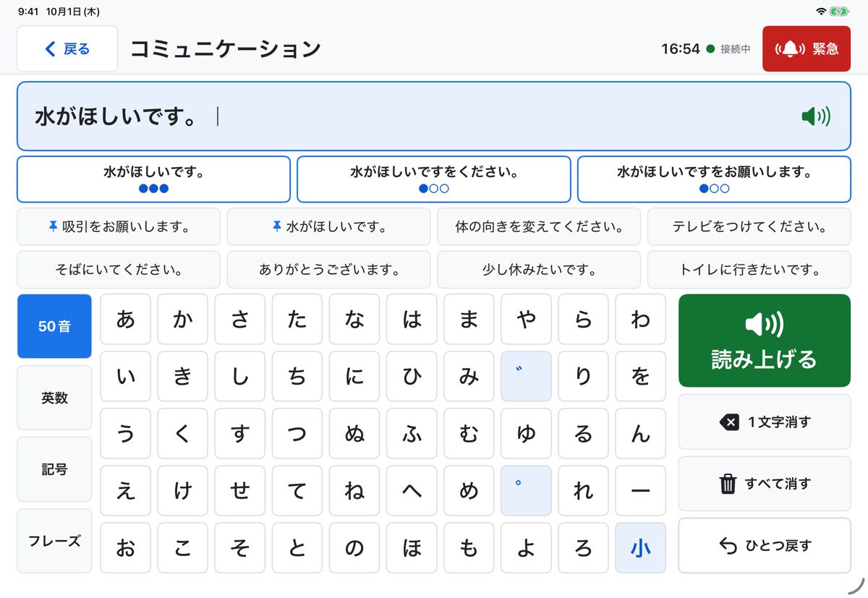Click in the message text field

click(434, 116)
